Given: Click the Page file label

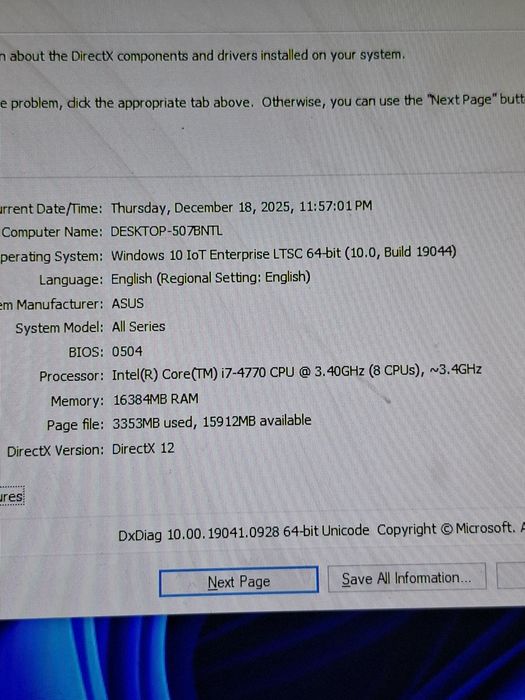Looking at the screenshot, I should (x=75, y=425).
